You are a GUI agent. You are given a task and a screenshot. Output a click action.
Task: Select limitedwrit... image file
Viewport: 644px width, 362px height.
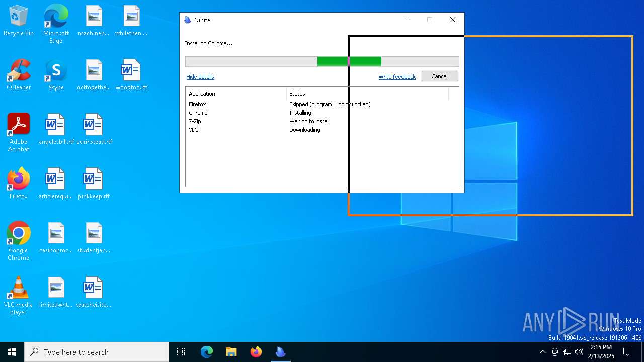(x=56, y=293)
